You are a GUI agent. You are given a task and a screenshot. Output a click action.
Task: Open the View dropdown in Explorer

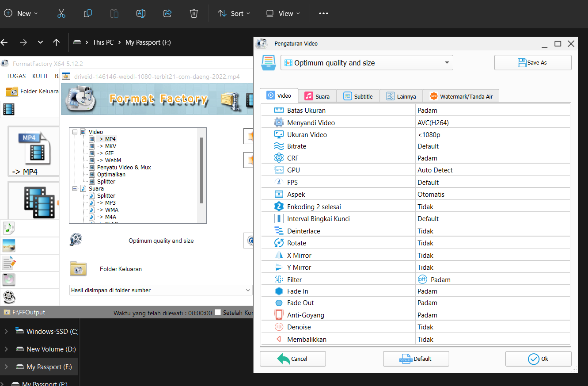283,13
